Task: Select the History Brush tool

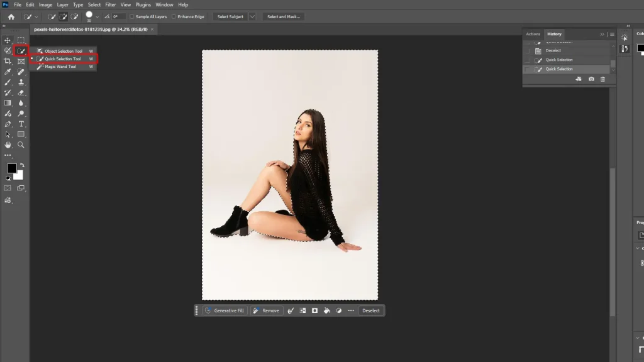Action: point(8,93)
